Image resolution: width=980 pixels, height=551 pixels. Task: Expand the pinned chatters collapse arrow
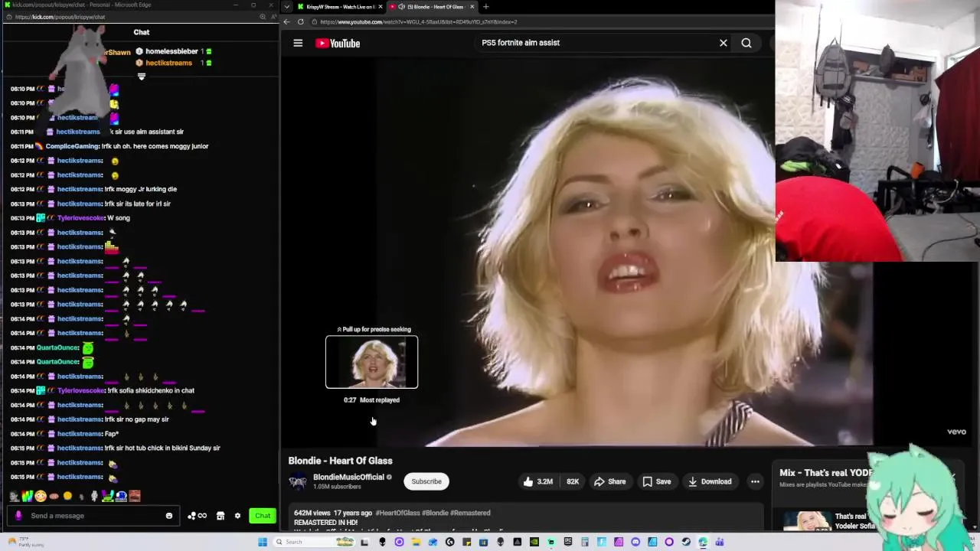pos(141,76)
